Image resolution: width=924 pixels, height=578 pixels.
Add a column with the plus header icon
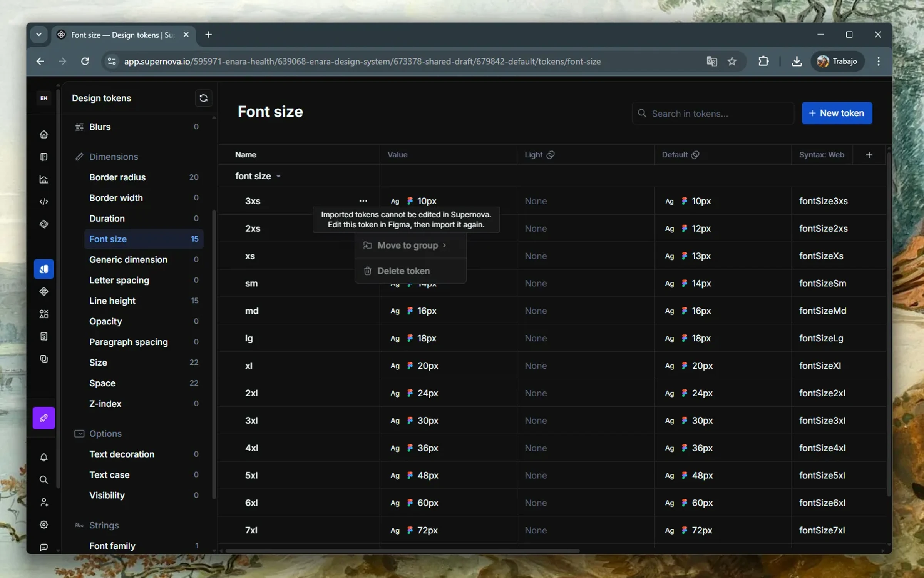coord(869,155)
